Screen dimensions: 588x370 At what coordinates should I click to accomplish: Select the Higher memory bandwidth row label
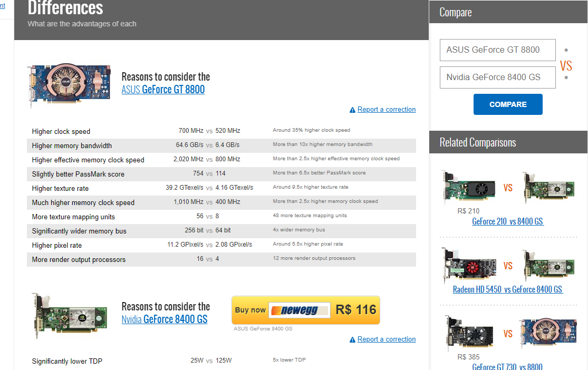(x=72, y=146)
